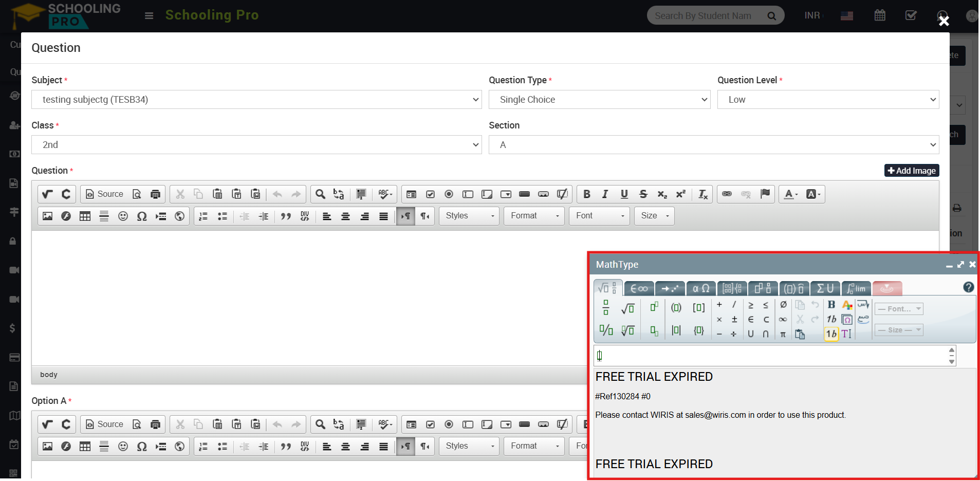This screenshot has width=980, height=481.
Task: Open Replace in Question editor toolbar
Action: point(339,194)
